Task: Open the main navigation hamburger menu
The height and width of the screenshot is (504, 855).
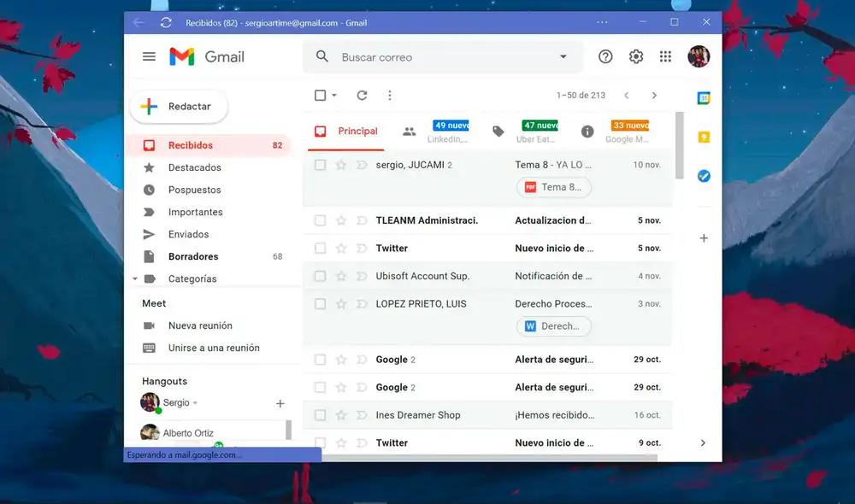Action: 149,56
